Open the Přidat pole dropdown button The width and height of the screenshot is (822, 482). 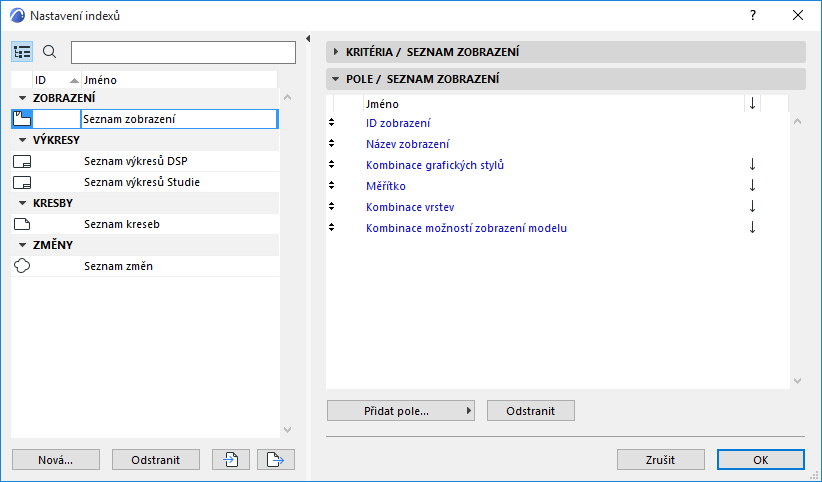(401, 411)
